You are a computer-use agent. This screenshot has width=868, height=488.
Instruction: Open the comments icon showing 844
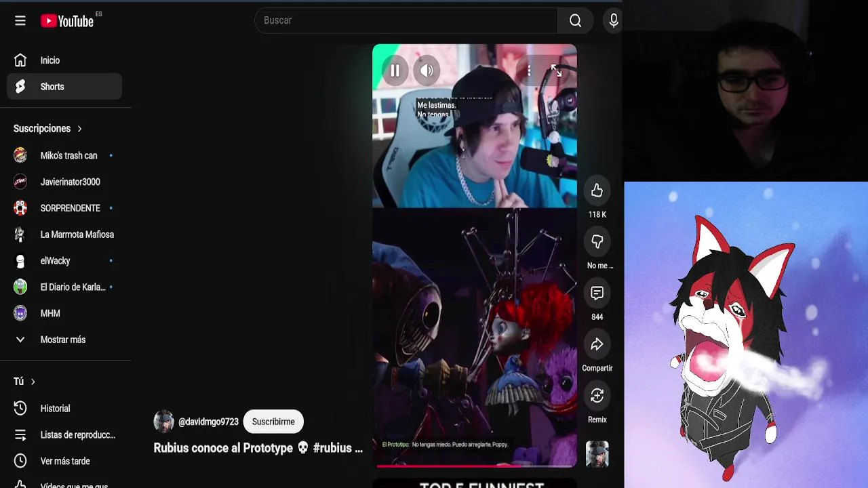pos(597,293)
